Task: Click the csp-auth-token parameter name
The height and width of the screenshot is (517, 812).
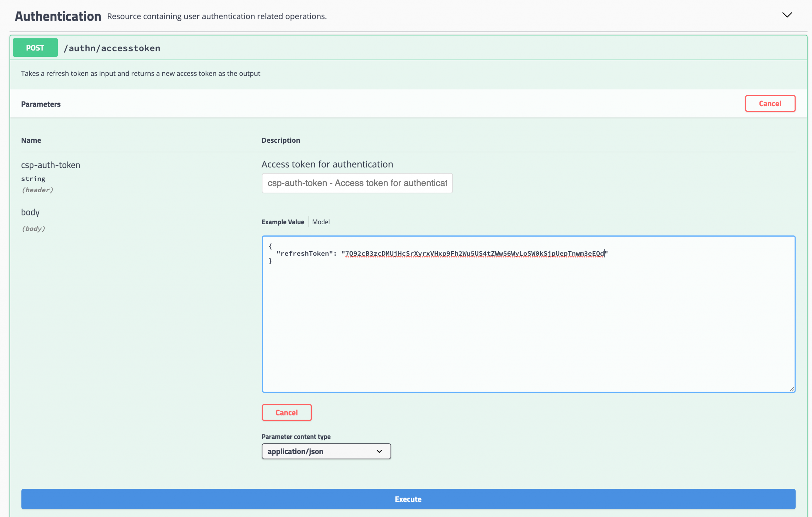Action: tap(50, 165)
